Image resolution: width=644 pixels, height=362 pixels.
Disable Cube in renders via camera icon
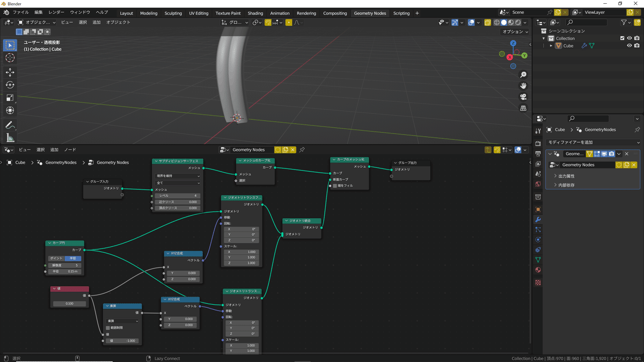point(637,46)
